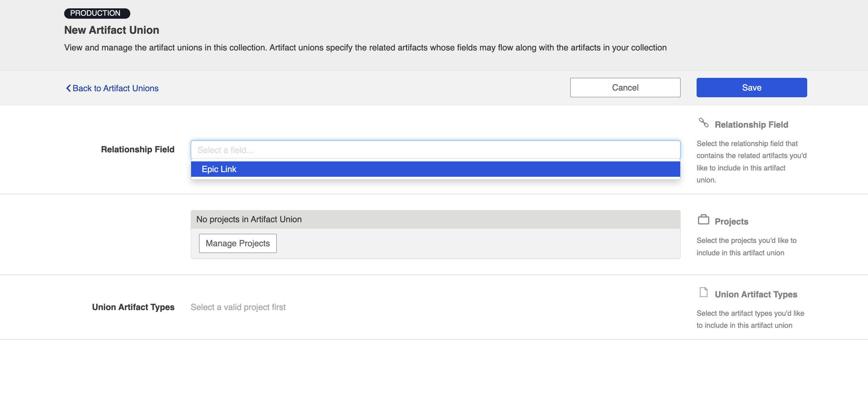This screenshot has width=868, height=417.
Task: Click the Select a field input box
Action: coord(435,150)
